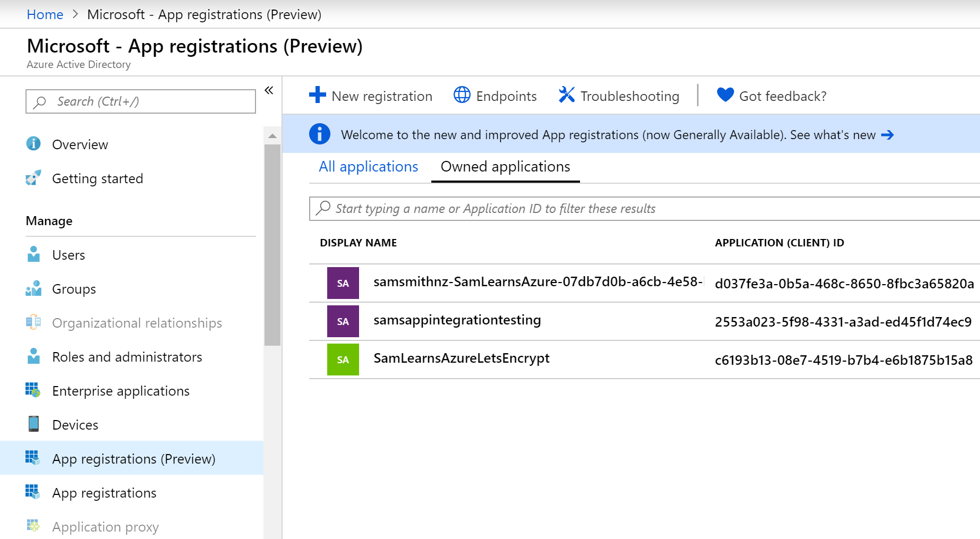The image size is (980, 539).
Task: Click the Devices icon in Manage menu
Action: (33, 424)
